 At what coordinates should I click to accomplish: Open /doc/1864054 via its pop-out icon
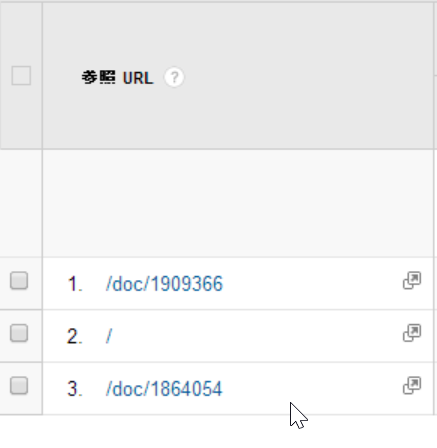(x=412, y=386)
